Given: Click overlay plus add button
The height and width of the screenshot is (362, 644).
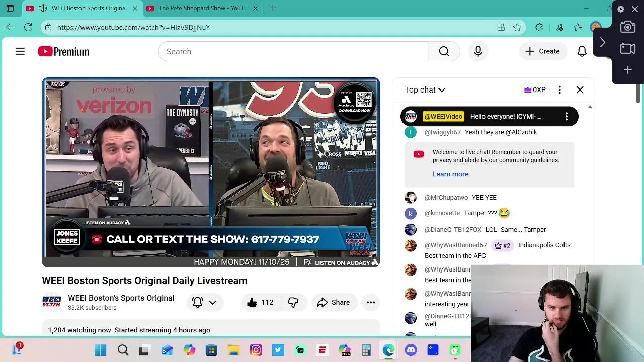Looking at the screenshot, I should (x=628, y=70).
